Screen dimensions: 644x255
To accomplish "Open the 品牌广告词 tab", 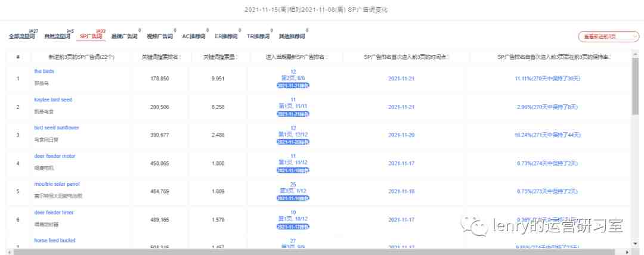I will [x=125, y=36].
